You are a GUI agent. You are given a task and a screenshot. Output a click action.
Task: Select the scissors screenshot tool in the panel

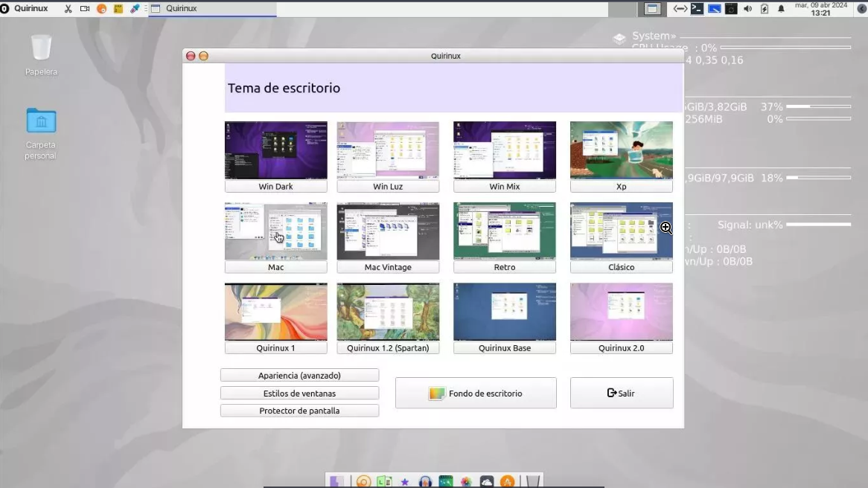click(68, 8)
